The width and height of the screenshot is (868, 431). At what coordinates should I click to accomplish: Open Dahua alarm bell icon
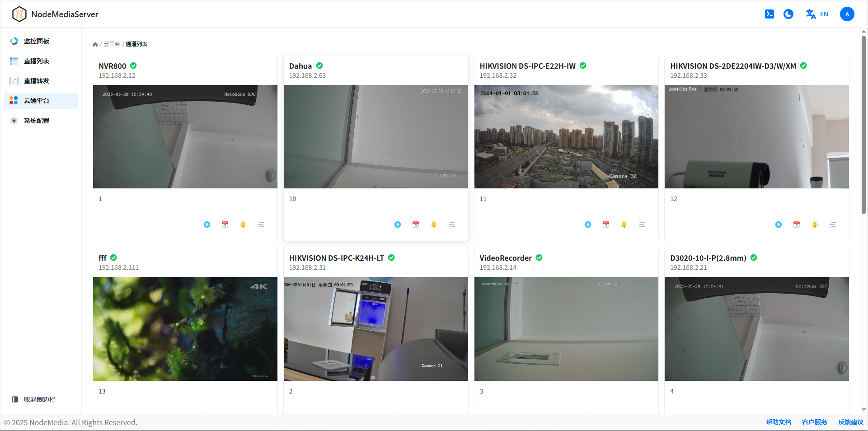(x=434, y=225)
